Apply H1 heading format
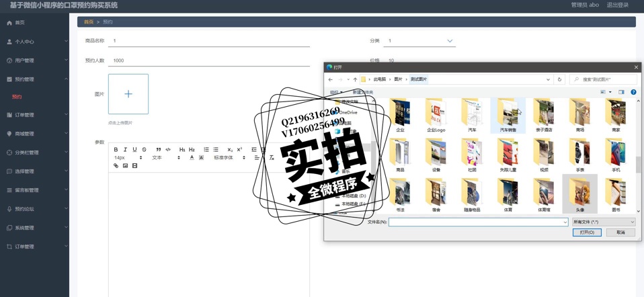The height and width of the screenshot is (297, 644). pyautogui.click(x=182, y=149)
